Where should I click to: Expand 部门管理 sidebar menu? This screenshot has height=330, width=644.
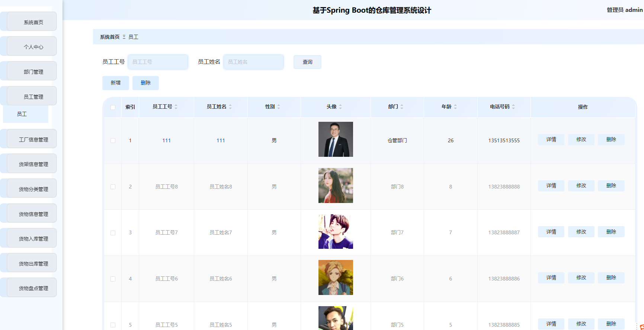click(32, 71)
